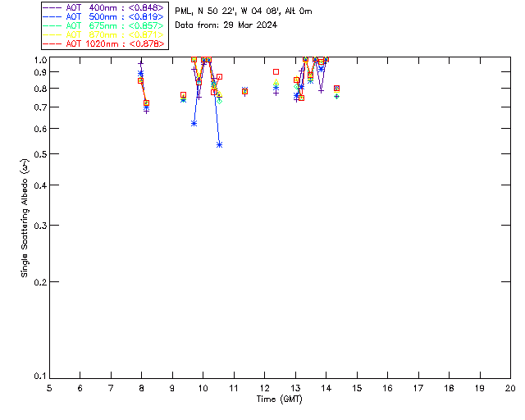Image resolution: width=525 pixels, height=420 pixels.
Task: Click the legend entry AOT 870nm <0.871>
Action: (104, 34)
